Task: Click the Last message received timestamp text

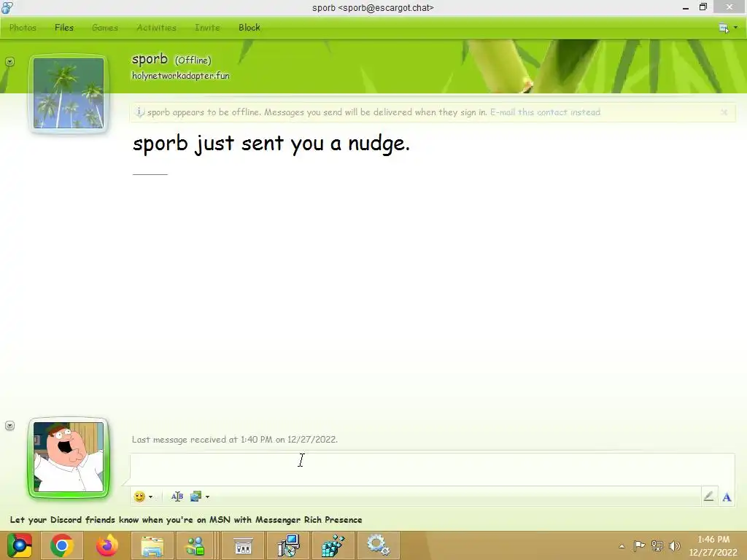Action: 234,440
